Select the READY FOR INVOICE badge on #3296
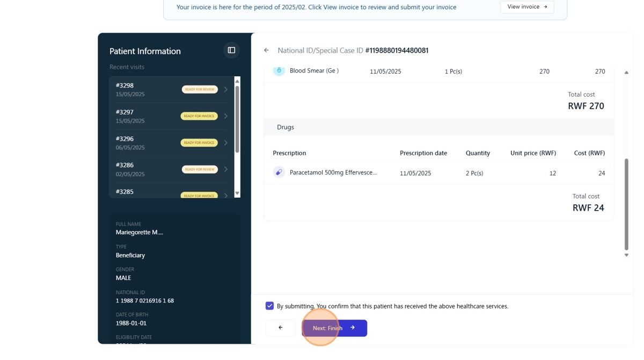Screen dimensions: 644x360 pyautogui.click(x=199, y=142)
